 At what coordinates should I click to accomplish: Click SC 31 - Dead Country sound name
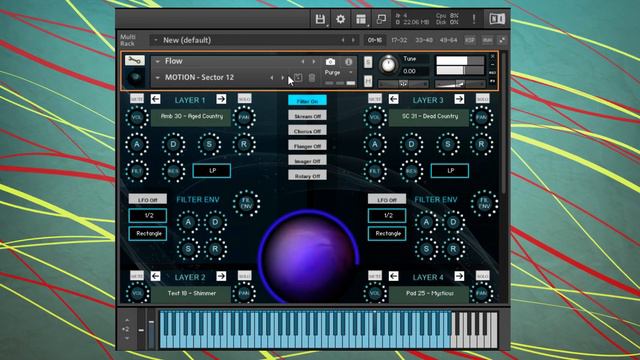[429, 117]
